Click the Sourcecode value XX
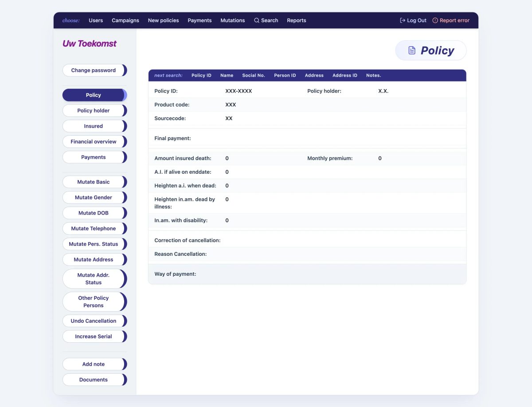 click(229, 118)
